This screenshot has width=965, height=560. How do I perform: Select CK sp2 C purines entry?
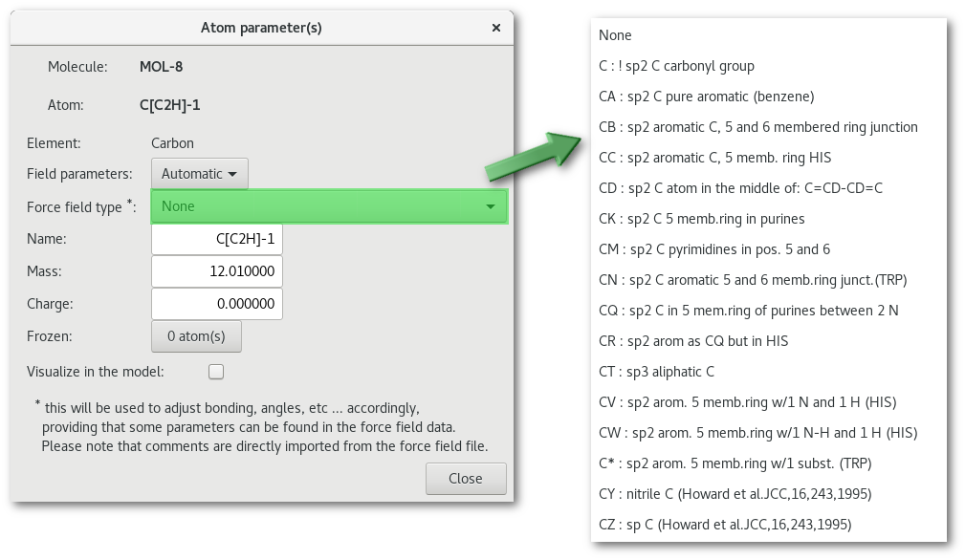point(701,219)
